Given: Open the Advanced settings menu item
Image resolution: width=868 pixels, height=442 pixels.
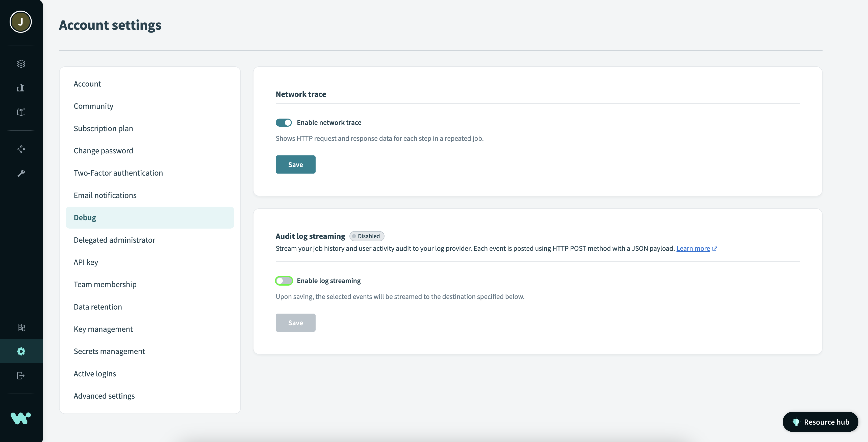Looking at the screenshot, I should pyautogui.click(x=104, y=396).
